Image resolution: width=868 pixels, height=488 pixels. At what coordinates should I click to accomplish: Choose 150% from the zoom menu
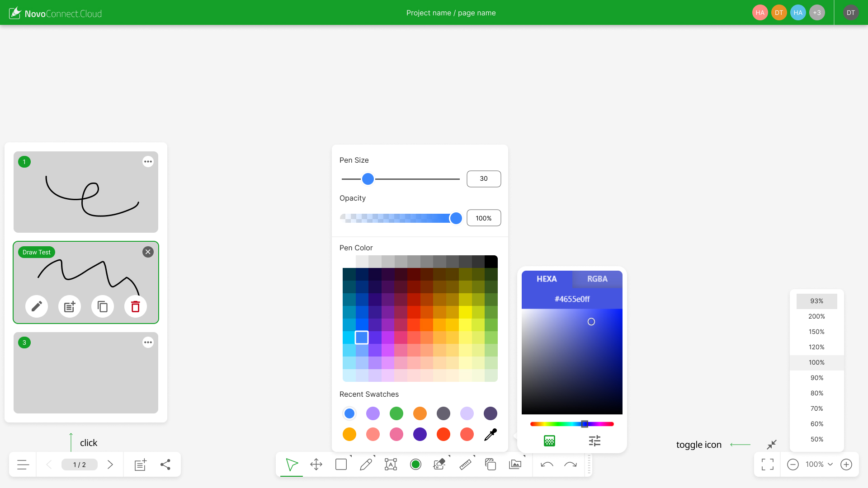point(816,332)
